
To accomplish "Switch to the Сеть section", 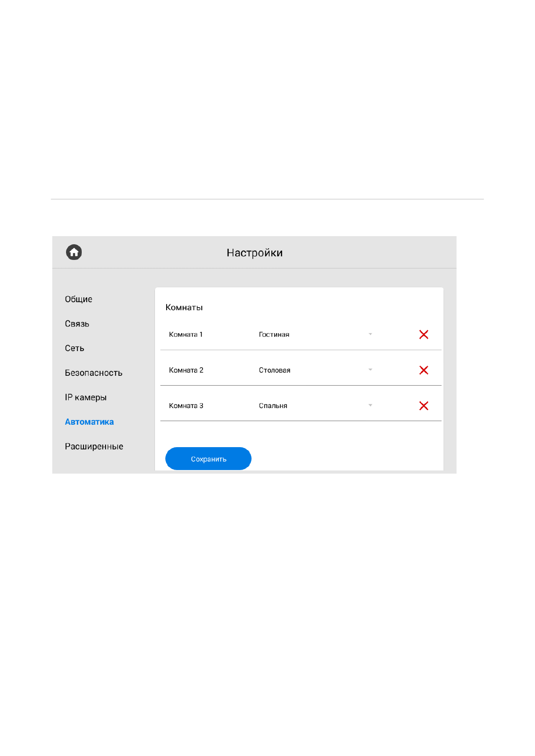I will 75,348.
